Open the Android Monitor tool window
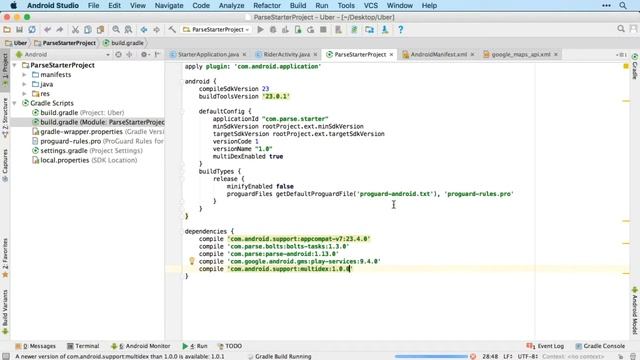This screenshot has width=640, height=360. tap(141, 346)
